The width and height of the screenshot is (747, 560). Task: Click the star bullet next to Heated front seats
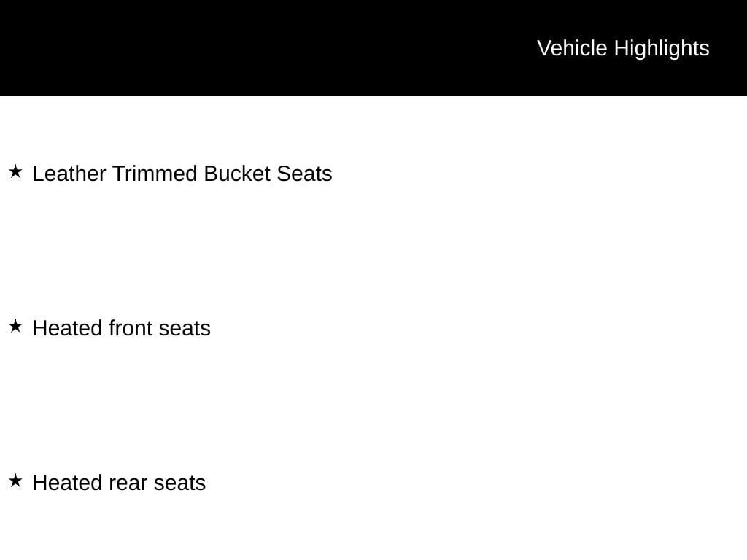(15, 327)
